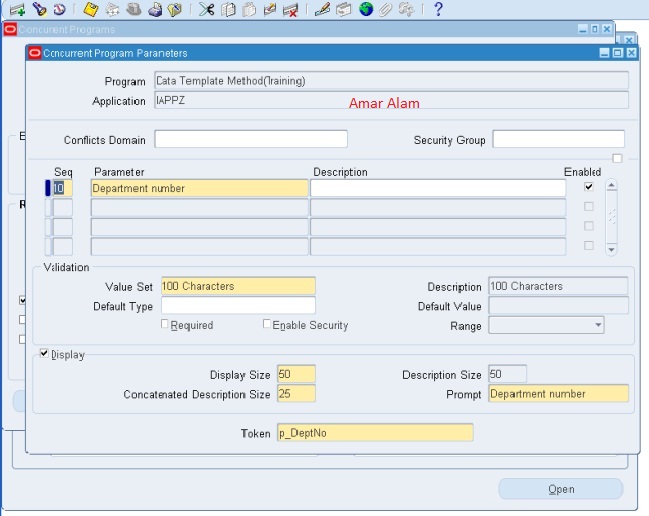Click the Zoom toolbar icon

coord(344,10)
